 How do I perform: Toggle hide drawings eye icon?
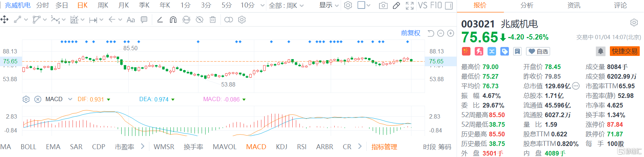point(199,20)
